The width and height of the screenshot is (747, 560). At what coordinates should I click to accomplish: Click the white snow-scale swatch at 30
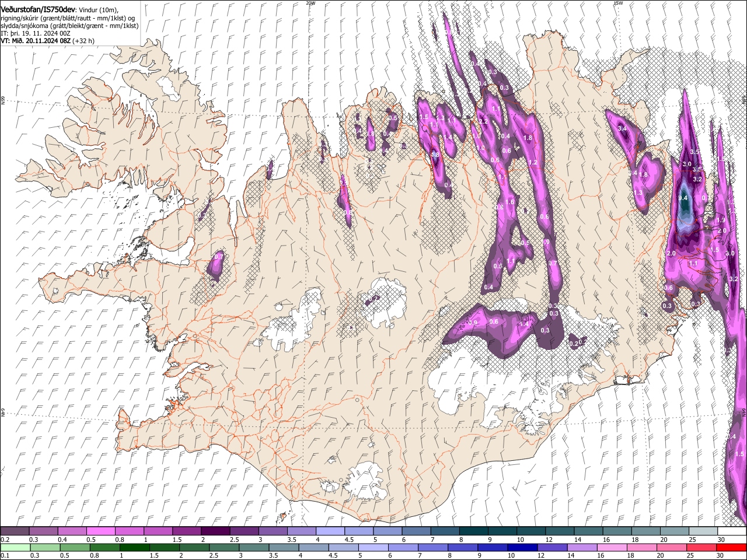(x=731, y=531)
